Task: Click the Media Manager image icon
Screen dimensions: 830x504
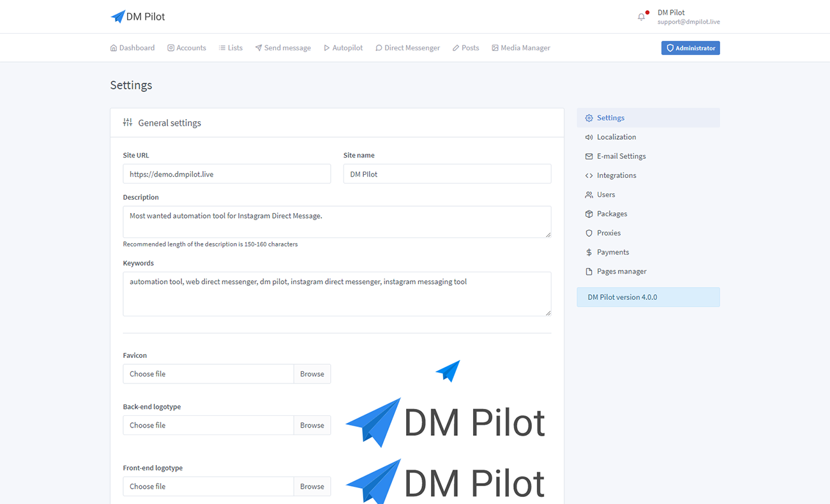Action: click(x=495, y=48)
